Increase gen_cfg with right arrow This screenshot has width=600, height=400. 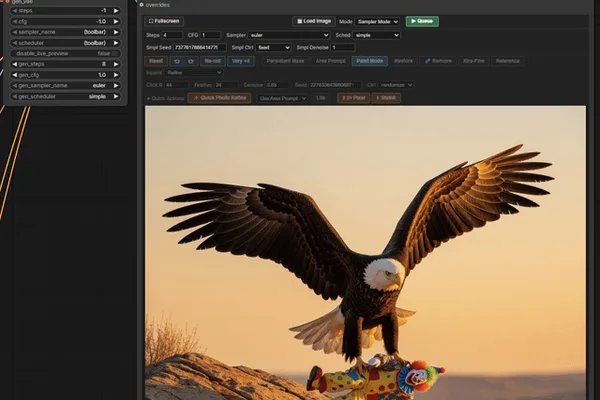click(x=116, y=75)
